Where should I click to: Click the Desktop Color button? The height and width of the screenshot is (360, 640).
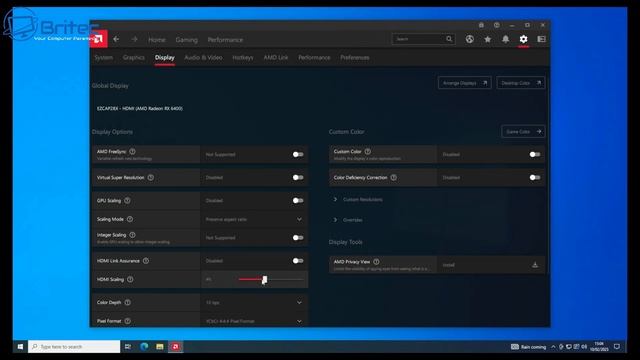pos(521,83)
